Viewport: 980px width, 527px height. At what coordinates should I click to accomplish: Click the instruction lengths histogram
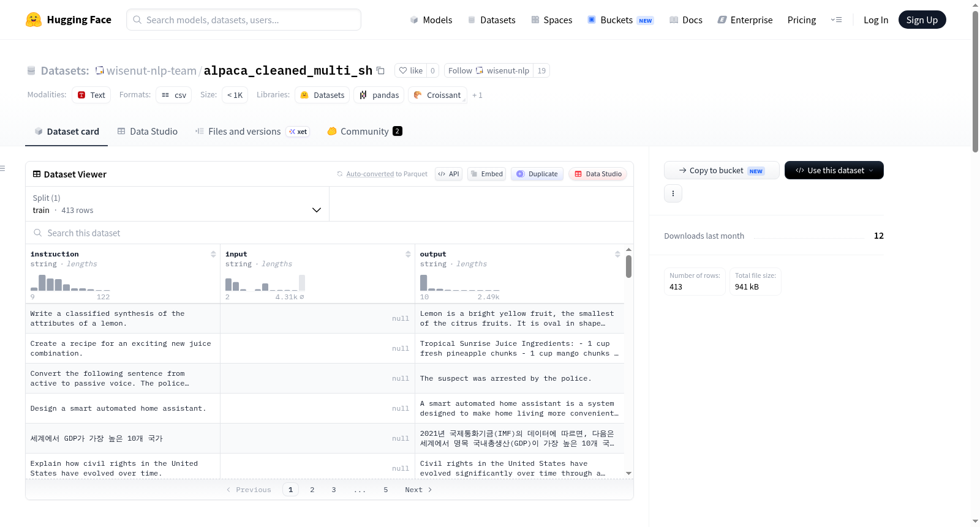[x=70, y=283]
